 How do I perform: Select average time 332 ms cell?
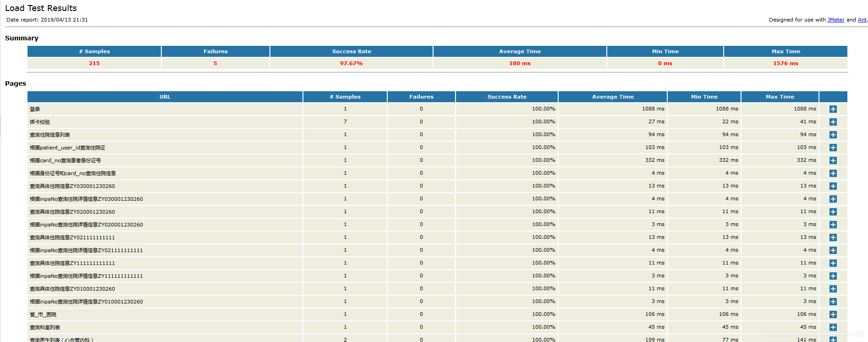click(x=613, y=160)
